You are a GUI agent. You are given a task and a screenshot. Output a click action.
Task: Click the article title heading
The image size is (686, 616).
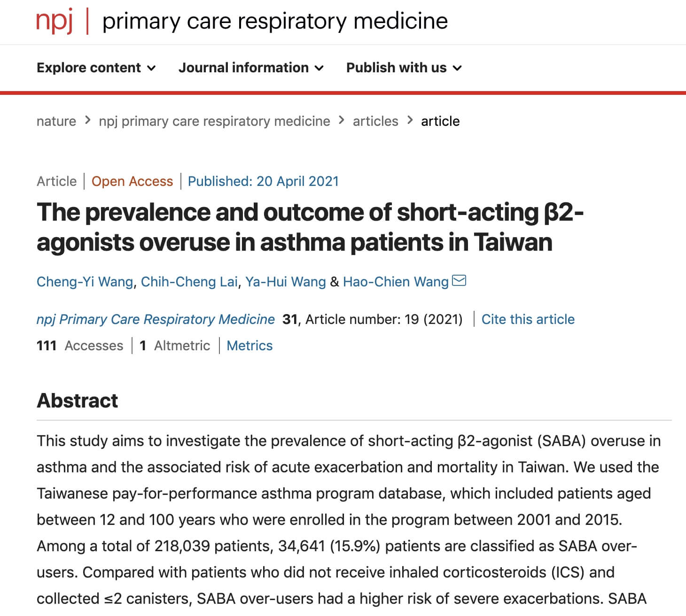(x=310, y=227)
